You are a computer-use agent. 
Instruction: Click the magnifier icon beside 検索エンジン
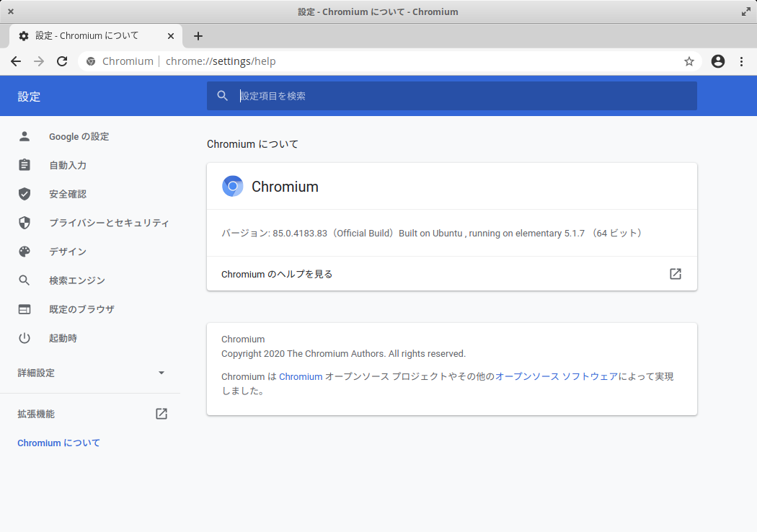25,280
